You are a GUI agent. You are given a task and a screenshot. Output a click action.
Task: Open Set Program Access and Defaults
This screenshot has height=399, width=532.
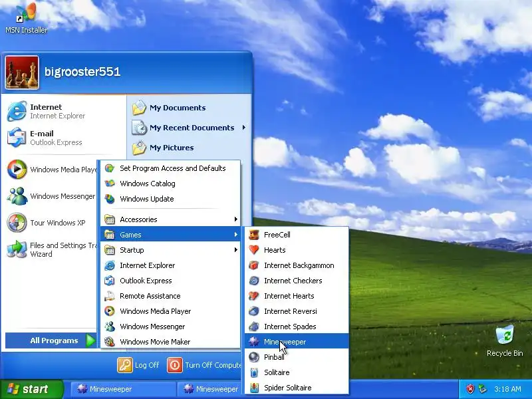pyautogui.click(x=170, y=168)
